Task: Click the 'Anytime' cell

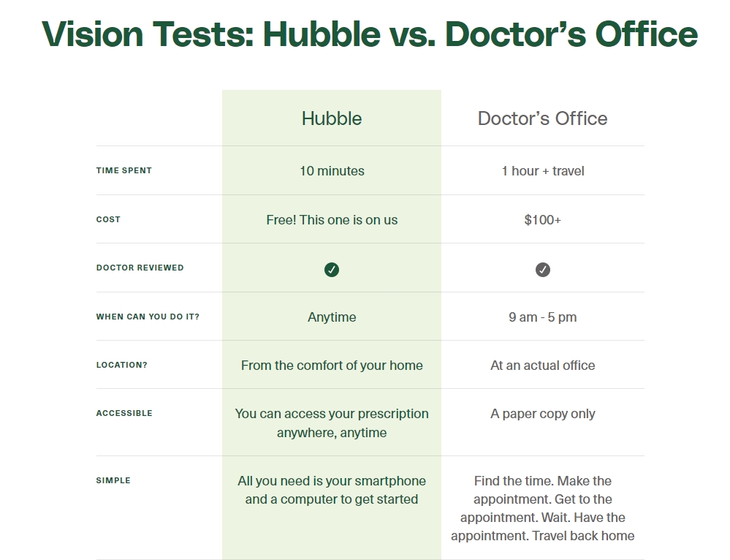Action: point(332,317)
